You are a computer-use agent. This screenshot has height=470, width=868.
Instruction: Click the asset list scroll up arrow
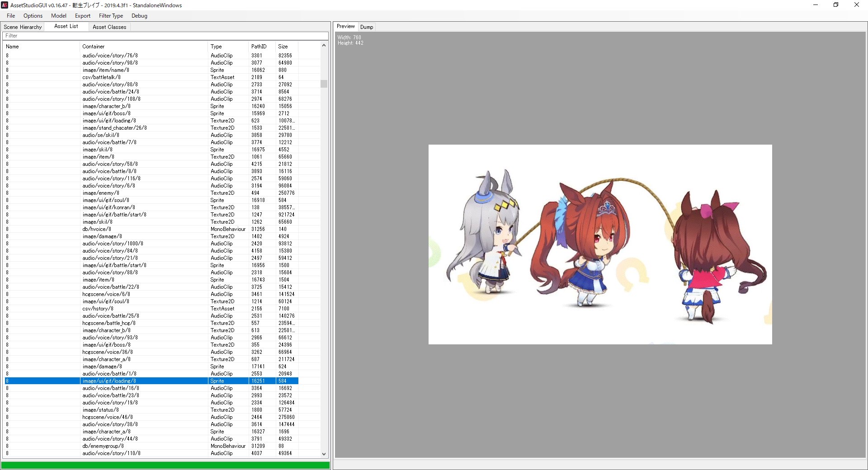coord(324,46)
